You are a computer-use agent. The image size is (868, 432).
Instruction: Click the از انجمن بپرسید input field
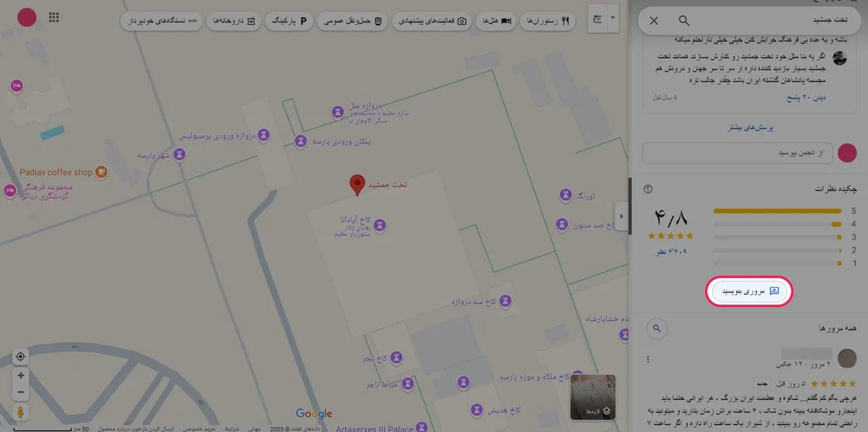(x=736, y=153)
